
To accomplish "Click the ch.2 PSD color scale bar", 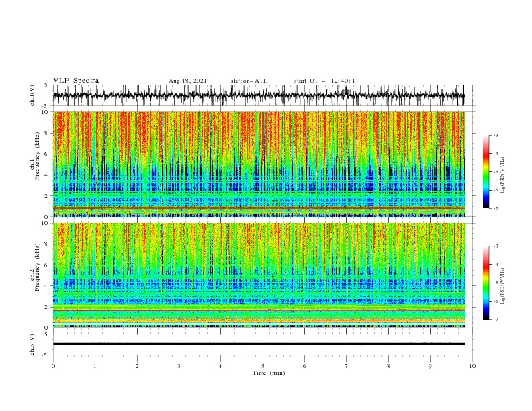I will click(x=486, y=283).
